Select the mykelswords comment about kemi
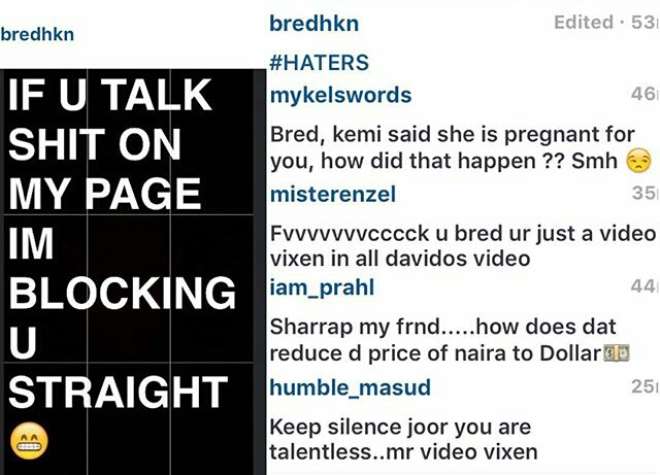Viewport: 660px width, 475px height. 460,148
